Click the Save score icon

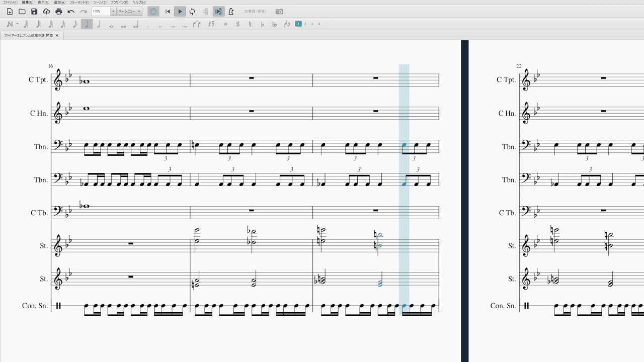click(34, 12)
